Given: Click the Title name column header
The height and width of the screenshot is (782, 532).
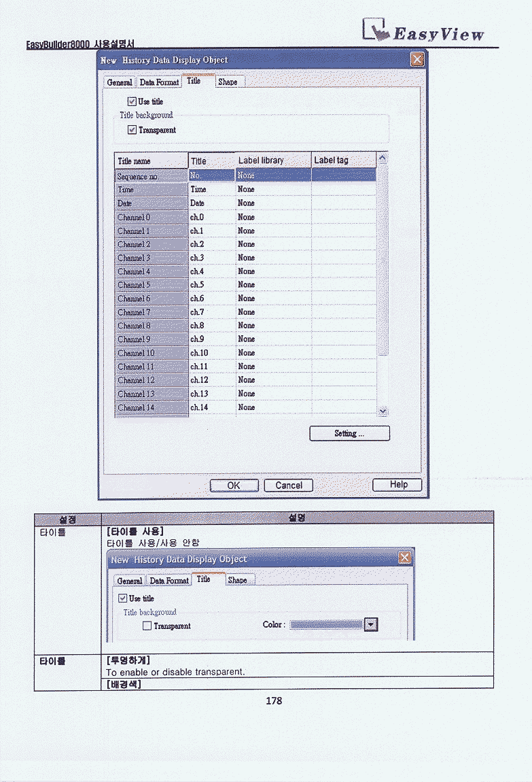Looking at the screenshot, I should point(151,160).
